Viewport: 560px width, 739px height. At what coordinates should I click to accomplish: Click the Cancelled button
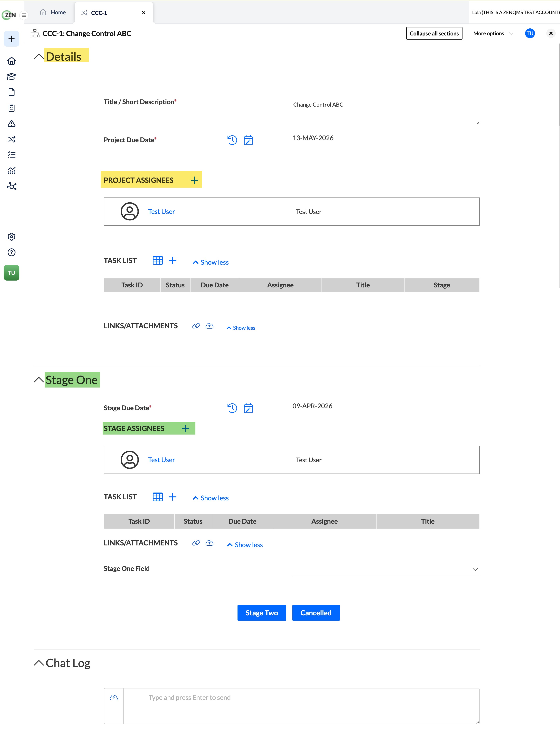(x=316, y=613)
